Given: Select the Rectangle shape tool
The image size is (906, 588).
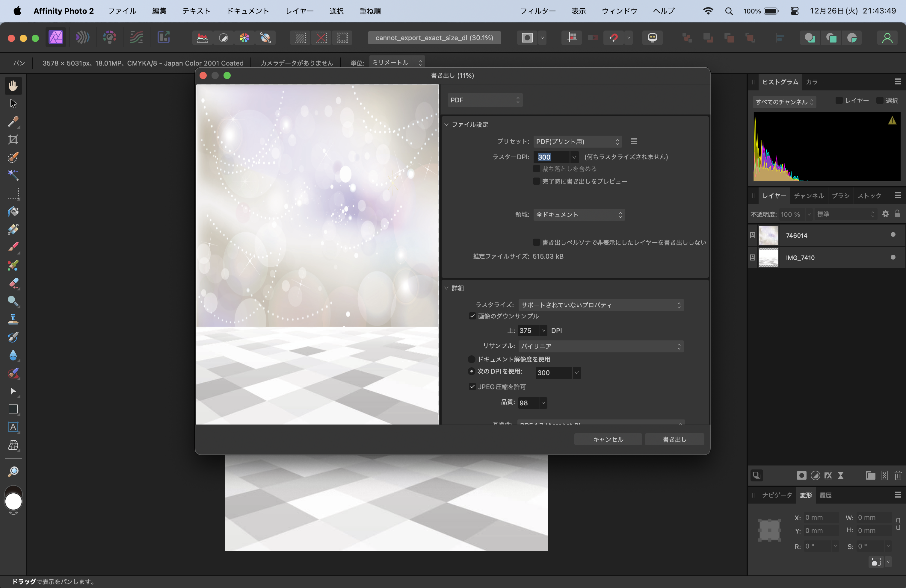Looking at the screenshot, I should (x=13, y=409).
